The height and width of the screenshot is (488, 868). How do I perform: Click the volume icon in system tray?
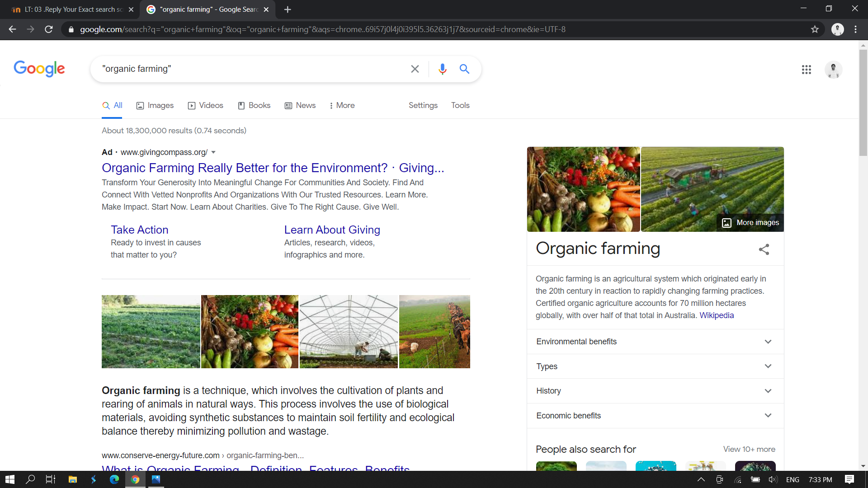pyautogui.click(x=773, y=479)
